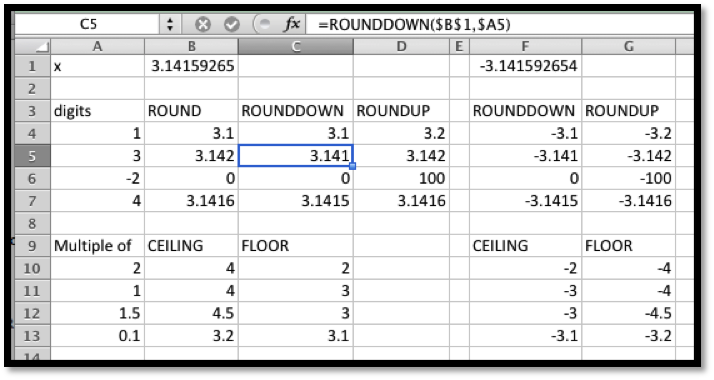
Task: Click the cell with value 1.5
Action: tap(97, 314)
